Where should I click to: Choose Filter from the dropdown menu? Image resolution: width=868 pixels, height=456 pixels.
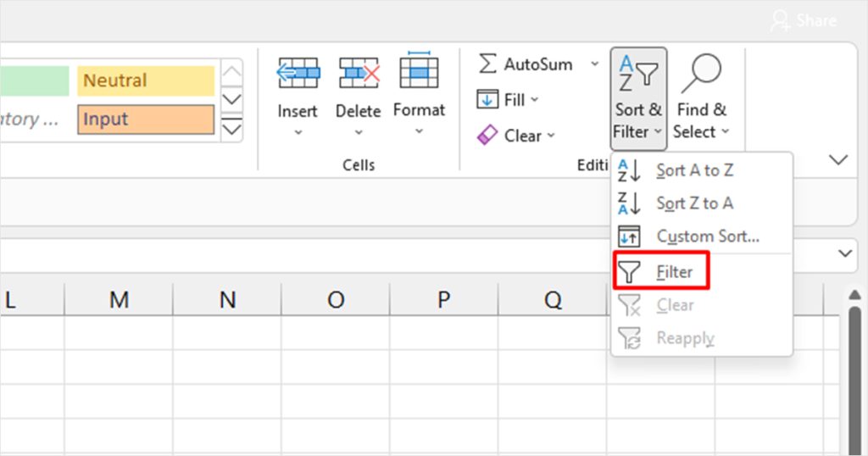point(661,272)
